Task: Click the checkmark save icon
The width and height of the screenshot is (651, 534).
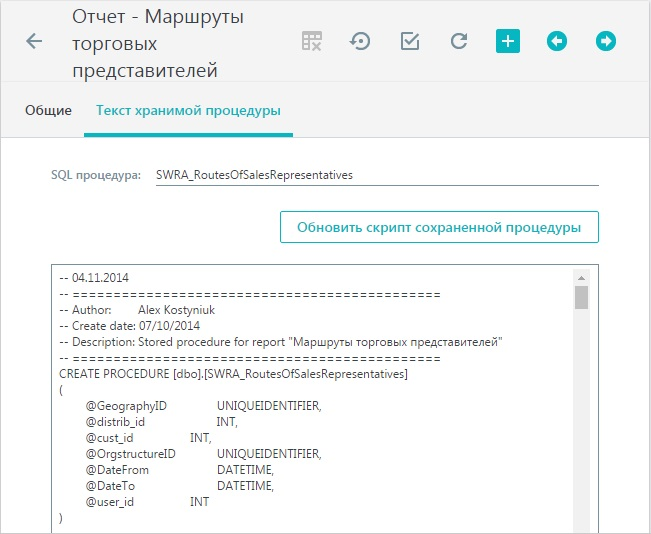Action: 410,41
